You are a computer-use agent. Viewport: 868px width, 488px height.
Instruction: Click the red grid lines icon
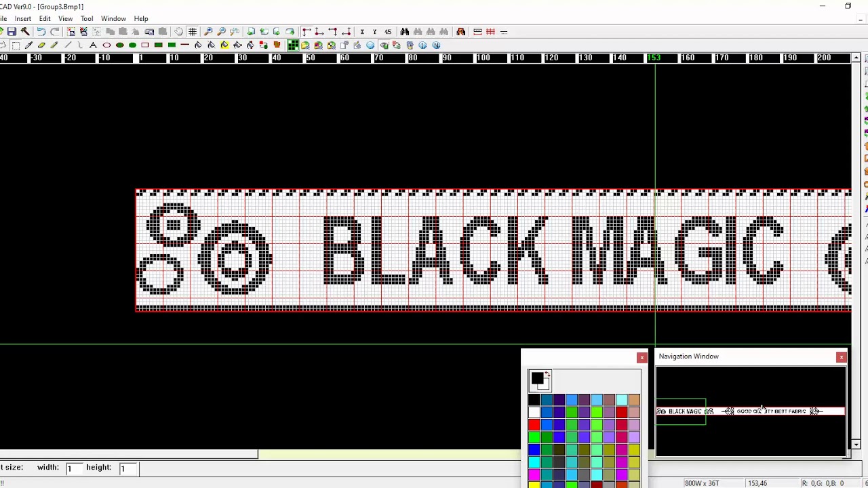point(490,32)
